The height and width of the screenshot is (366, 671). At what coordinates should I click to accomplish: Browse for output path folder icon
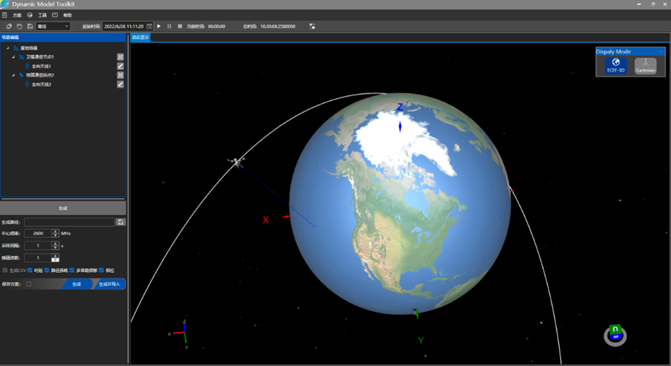pyautogui.click(x=120, y=222)
